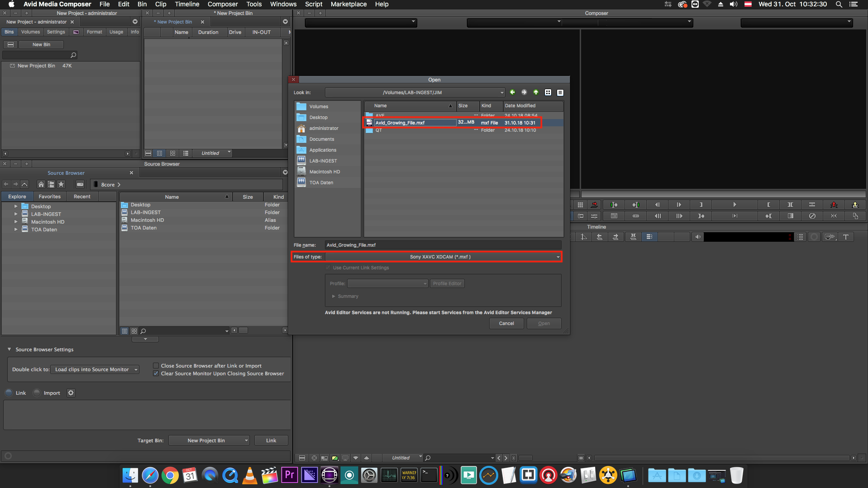Open the Double click to dropdown

95,369
